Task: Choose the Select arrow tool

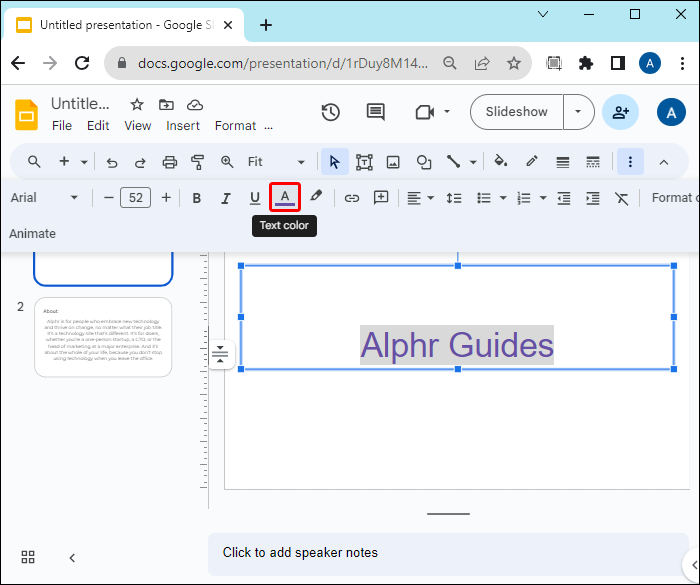Action: point(334,162)
